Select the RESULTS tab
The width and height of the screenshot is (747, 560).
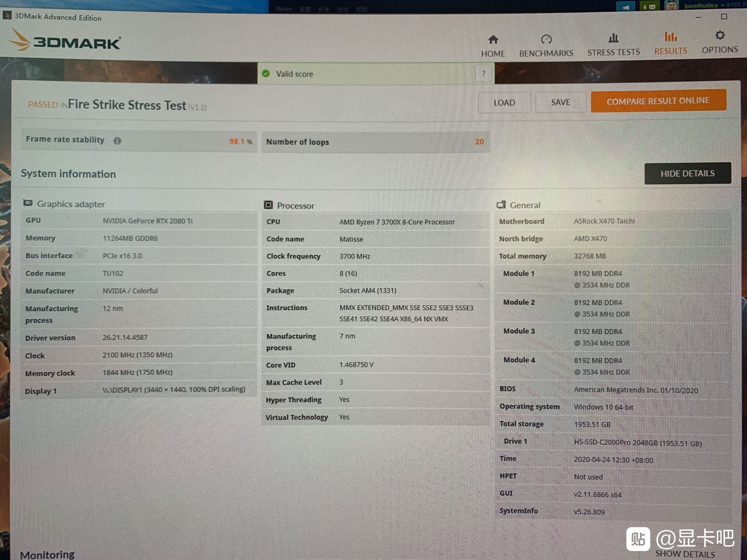(x=671, y=43)
